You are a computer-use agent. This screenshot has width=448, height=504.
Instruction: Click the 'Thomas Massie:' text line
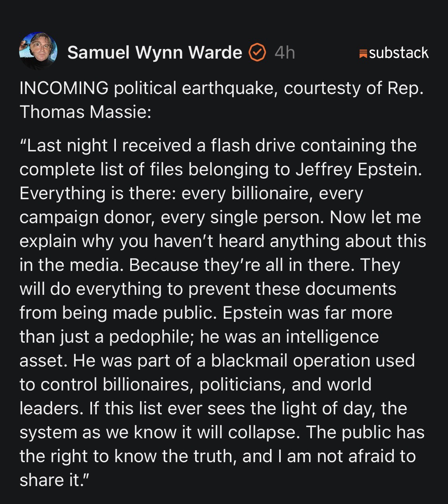click(x=85, y=112)
